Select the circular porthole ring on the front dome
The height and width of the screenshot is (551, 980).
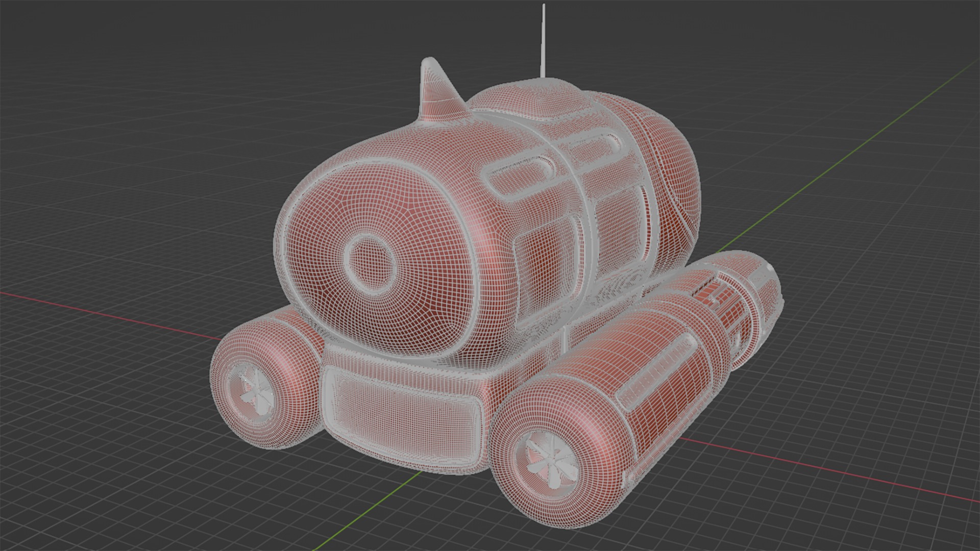[x=371, y=263]
